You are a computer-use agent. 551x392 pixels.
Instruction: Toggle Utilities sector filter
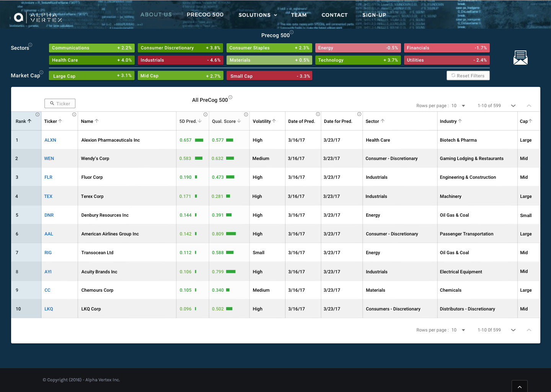pos(447,60)
